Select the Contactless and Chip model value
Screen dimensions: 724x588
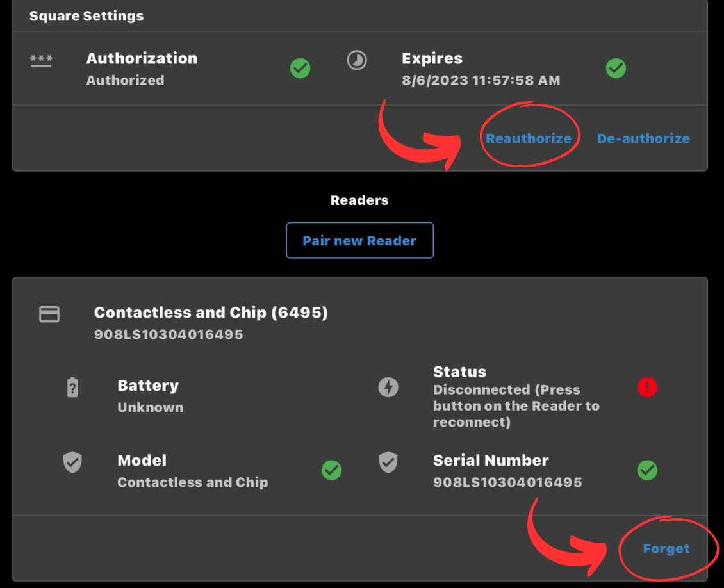click(x=193, y=482)
